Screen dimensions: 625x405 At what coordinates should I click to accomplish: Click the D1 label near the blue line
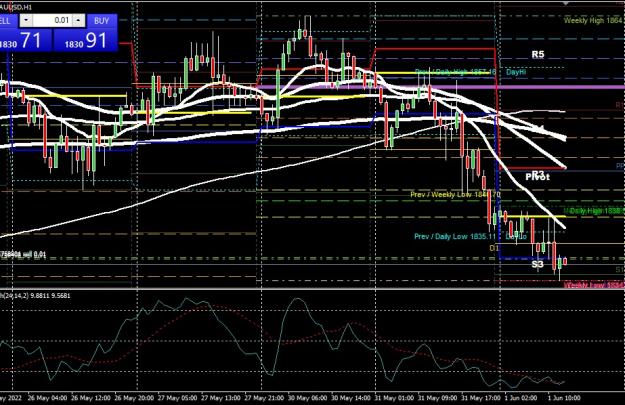click(494, 248)
